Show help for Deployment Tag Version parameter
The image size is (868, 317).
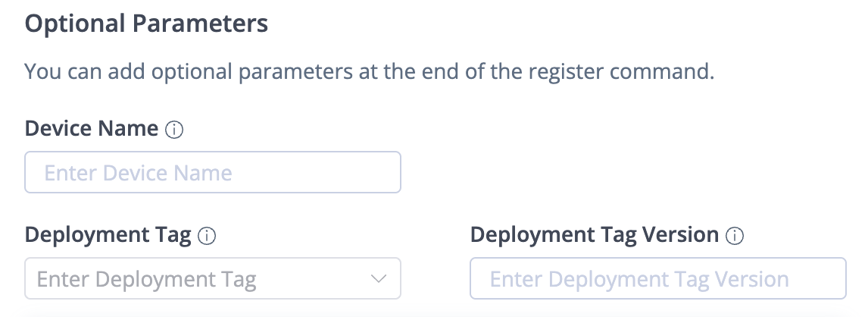click(735, 237)
